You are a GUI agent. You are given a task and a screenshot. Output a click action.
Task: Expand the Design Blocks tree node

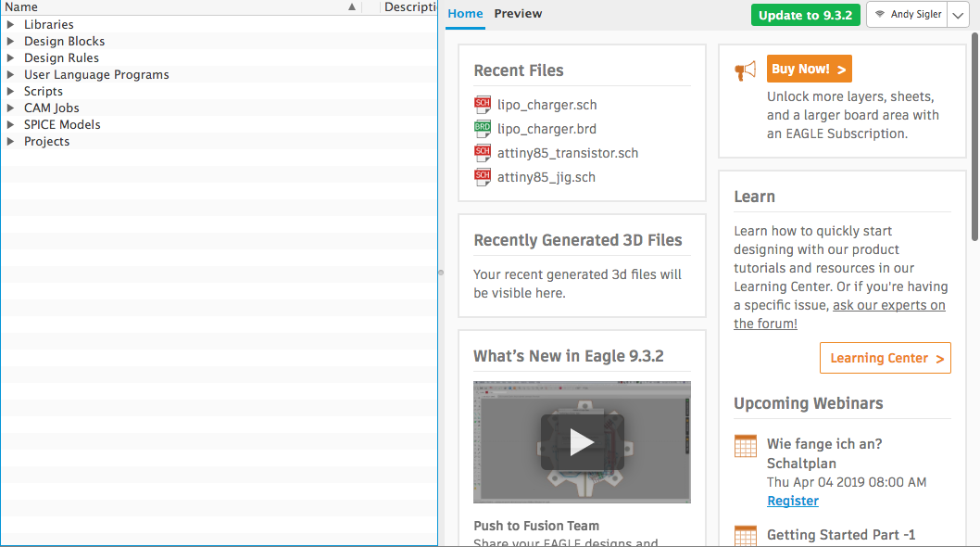tap(10, 42)
